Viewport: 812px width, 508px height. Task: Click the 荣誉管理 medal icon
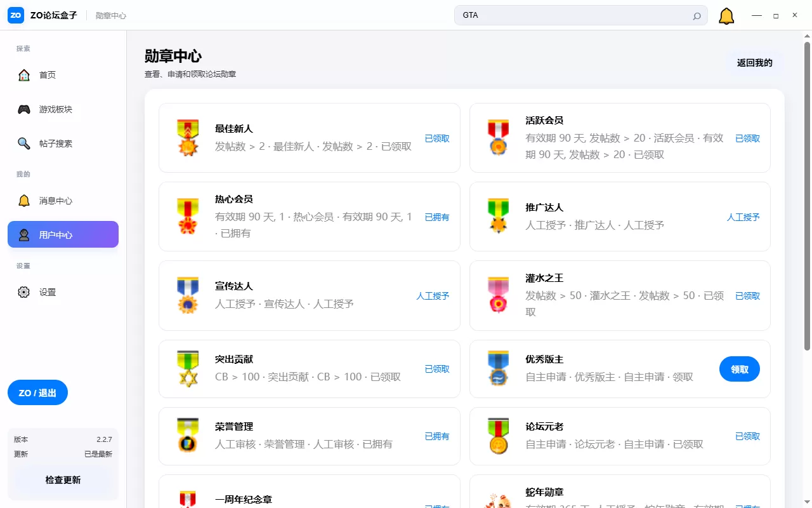[x=188, y=436]
